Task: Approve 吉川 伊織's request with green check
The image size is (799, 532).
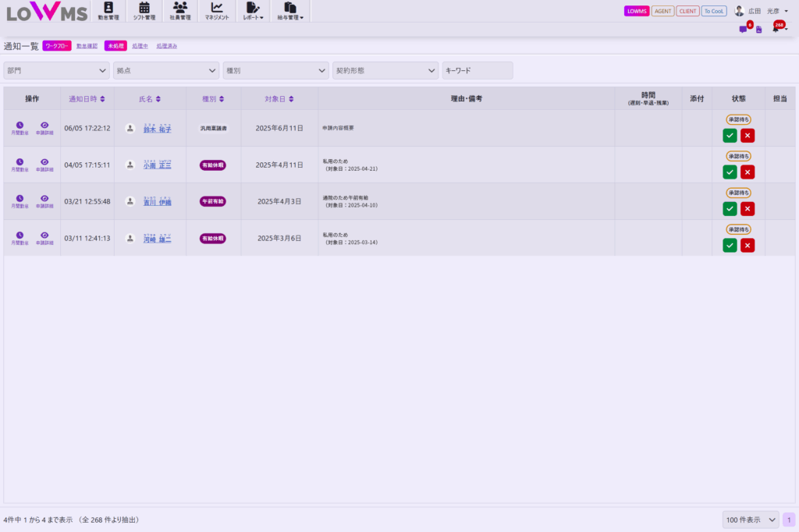Action: [x=730, y=209]
